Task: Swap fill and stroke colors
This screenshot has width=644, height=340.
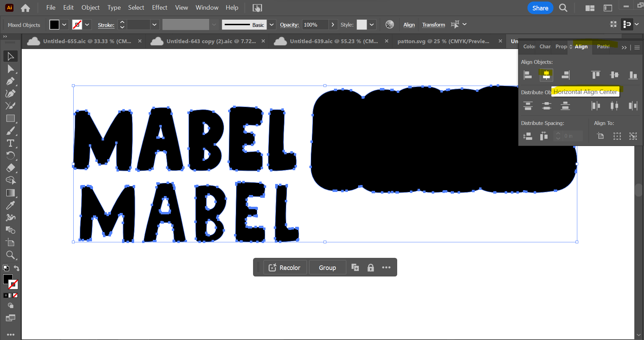Action: tap(16, 268)
